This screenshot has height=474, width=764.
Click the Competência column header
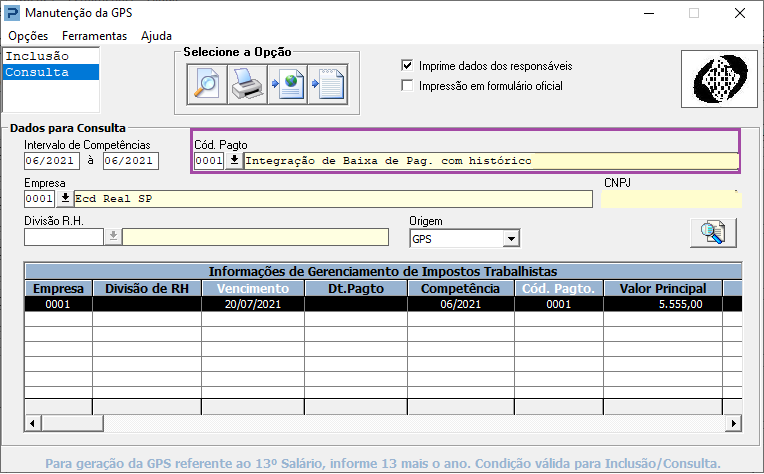[460, 288]
